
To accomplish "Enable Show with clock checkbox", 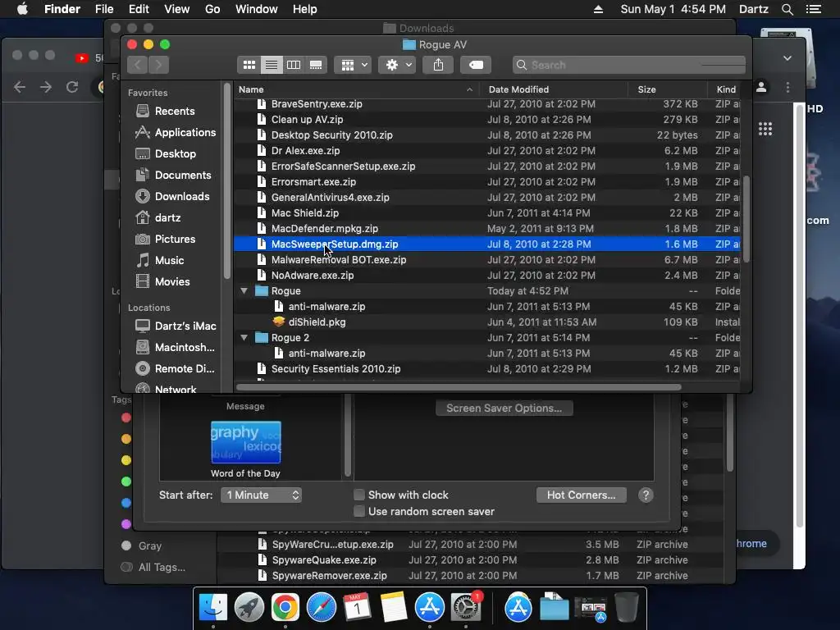I will coord(359,495).
